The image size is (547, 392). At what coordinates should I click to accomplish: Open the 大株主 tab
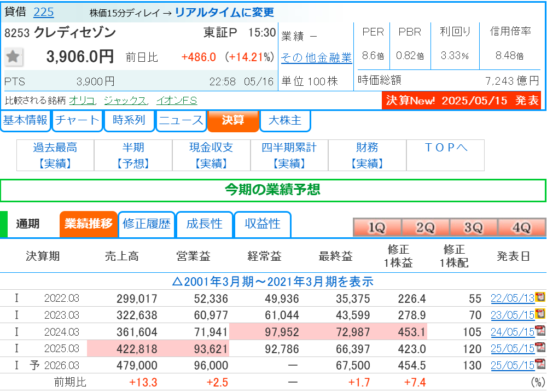click(285, 121)
